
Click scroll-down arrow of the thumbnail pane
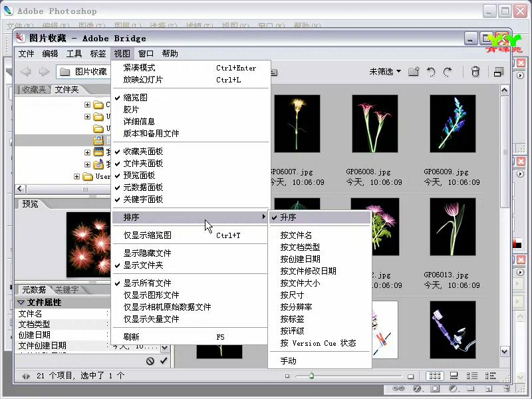coord(505,352)
